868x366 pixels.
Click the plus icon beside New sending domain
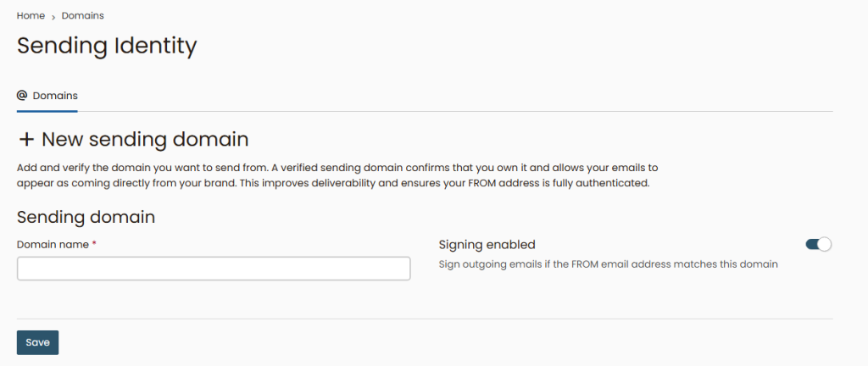point(26,139)
